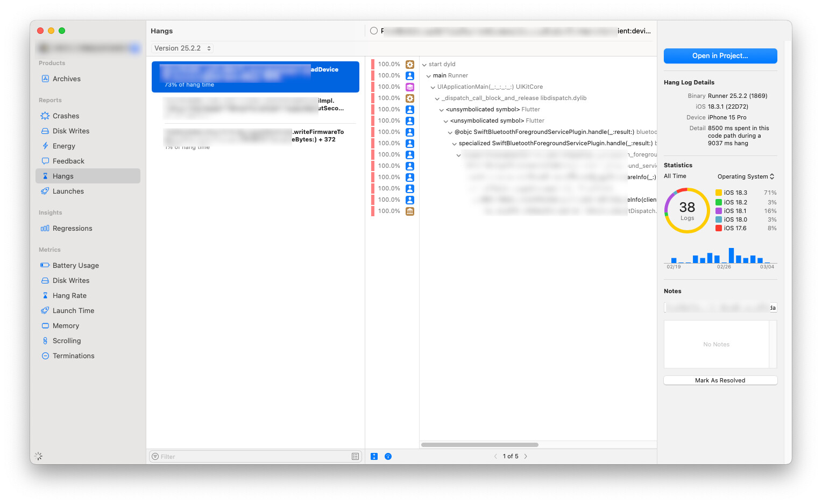The width and height of the screenshot is (822, 504).
Task: Select Archives in the Products section
Action: click(66, 79)
